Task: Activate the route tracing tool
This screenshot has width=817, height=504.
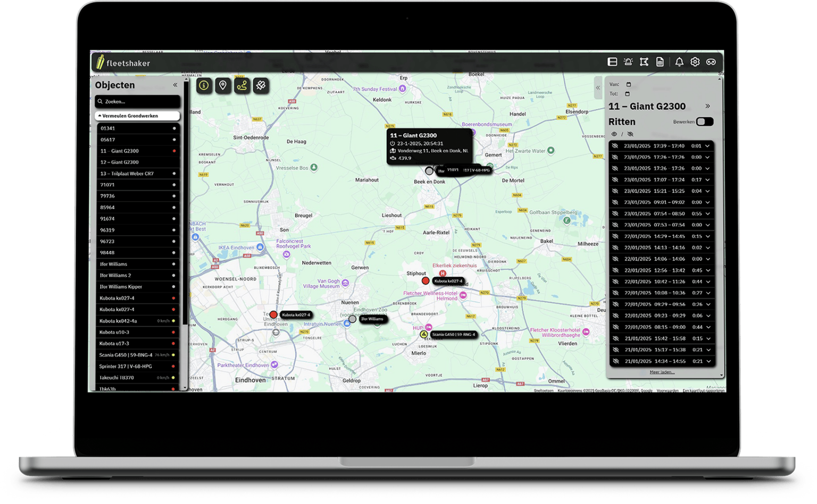Action: (241, 85)
